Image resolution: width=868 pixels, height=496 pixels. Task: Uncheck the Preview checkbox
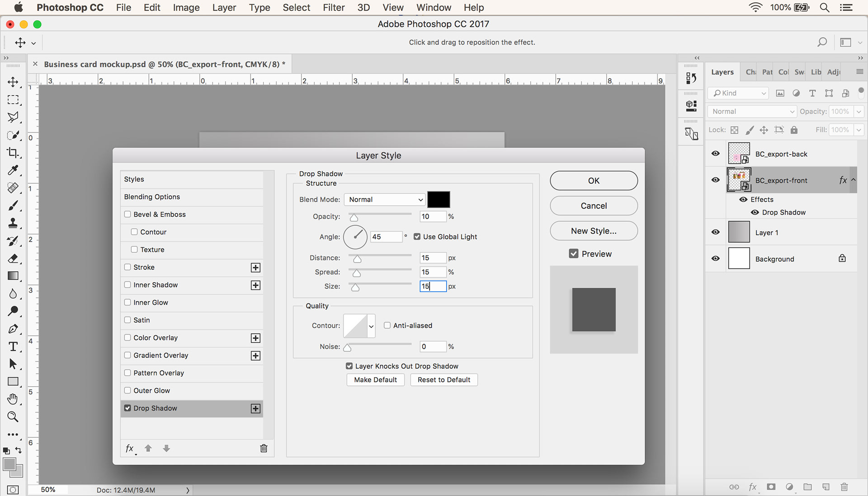(x=574, y=254)
